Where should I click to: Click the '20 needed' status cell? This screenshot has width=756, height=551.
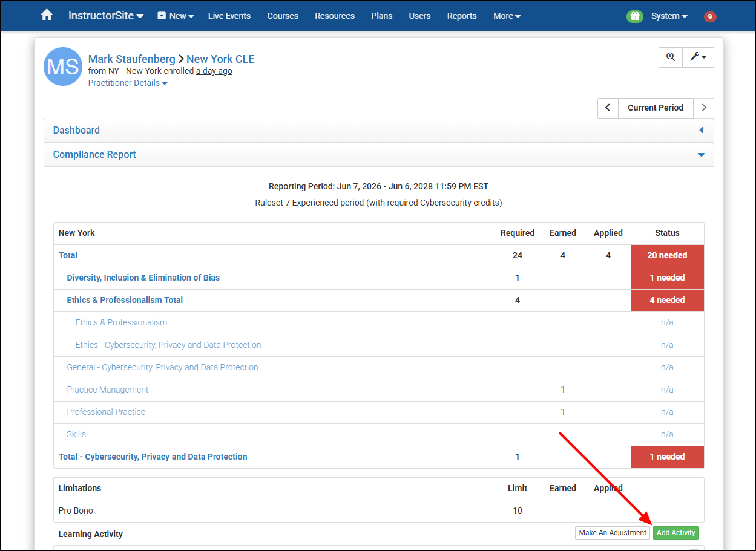pos(667,255)
